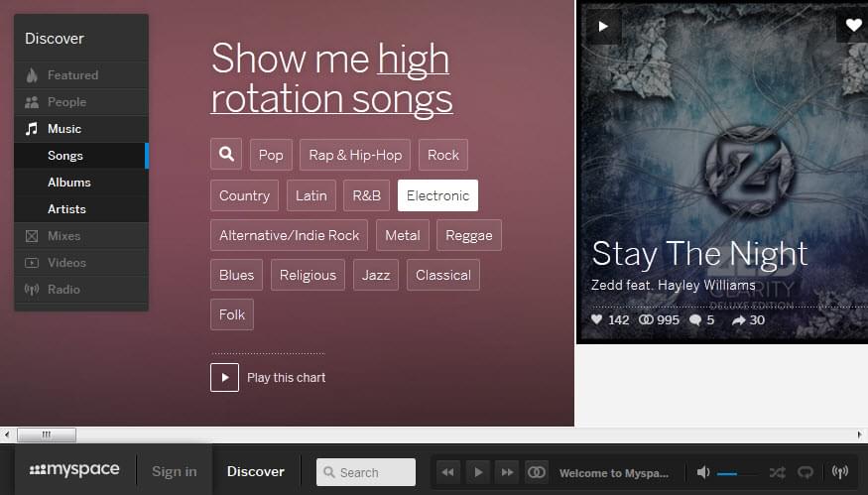Toggle radio mode icon in player bar
The height and width of the screenshot is (495, 868).
840,472
